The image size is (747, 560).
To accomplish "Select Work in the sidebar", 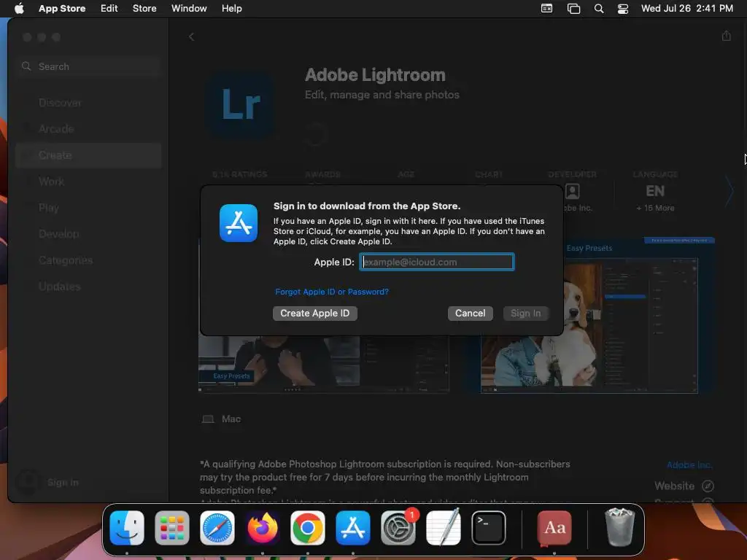I will (88, 182).
